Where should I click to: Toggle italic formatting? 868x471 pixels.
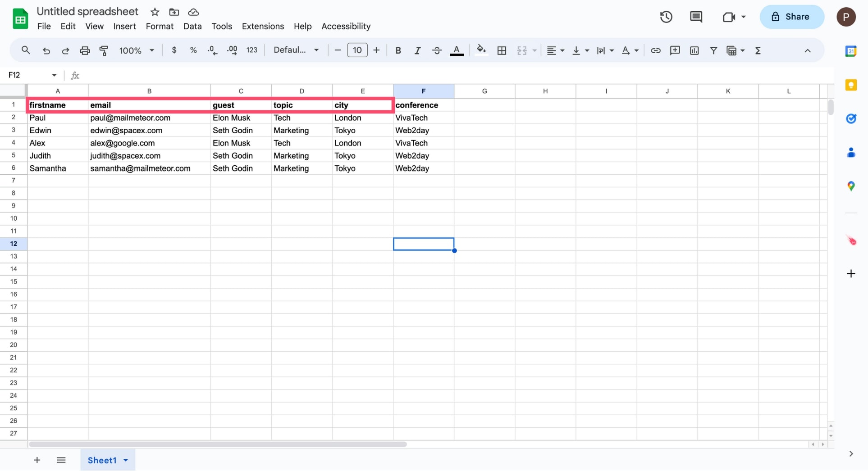[417, 50]
